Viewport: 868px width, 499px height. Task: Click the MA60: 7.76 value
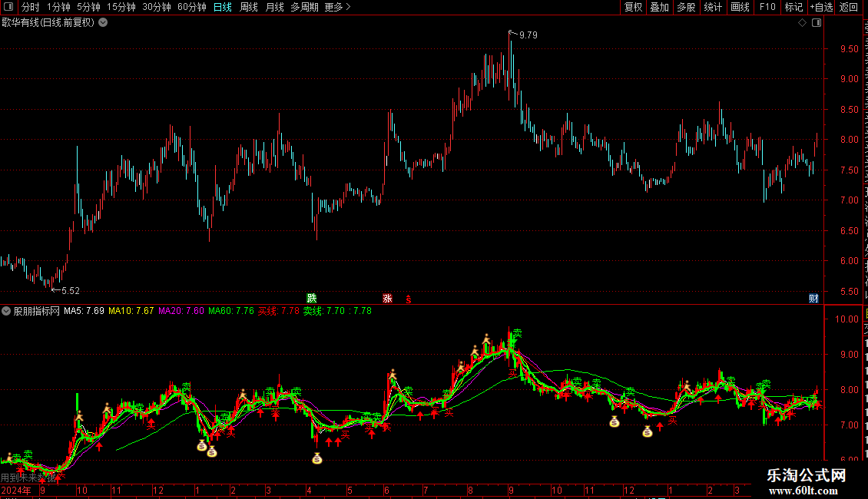tap(231, 311)
